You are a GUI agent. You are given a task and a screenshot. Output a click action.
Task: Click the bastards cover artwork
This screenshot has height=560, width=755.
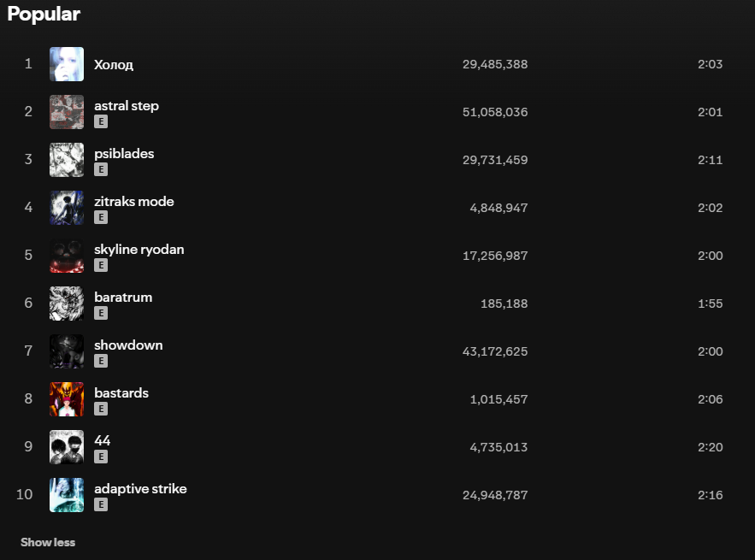[67, 399]
